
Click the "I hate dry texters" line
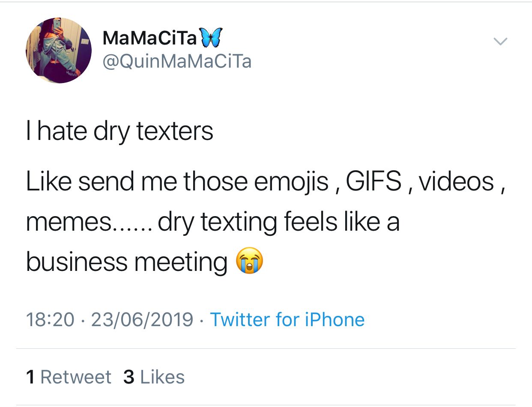click(120, 131)
